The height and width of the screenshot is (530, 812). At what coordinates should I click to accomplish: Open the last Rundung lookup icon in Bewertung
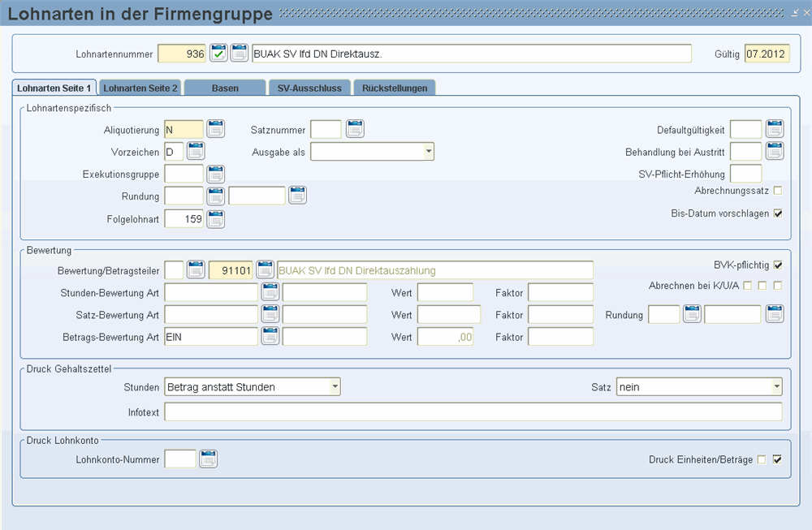coord(775,313)
